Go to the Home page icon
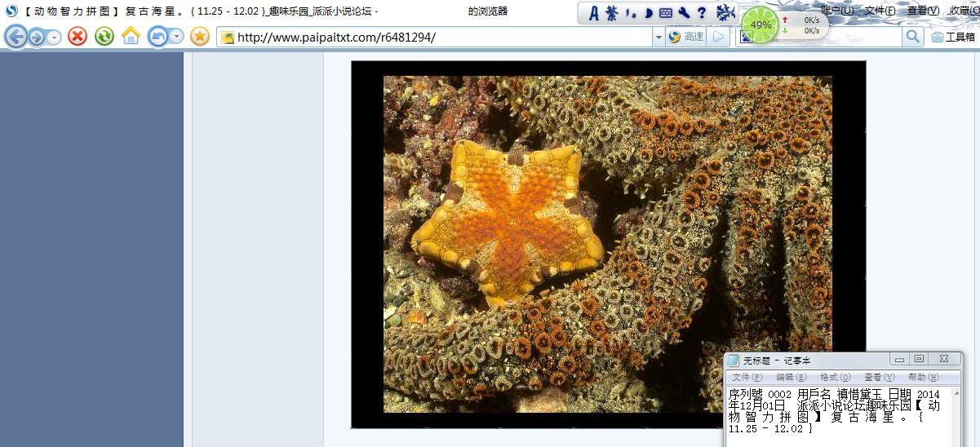This screenshot has width=980, height=447. pyautogui.click(x=131, y=36)
